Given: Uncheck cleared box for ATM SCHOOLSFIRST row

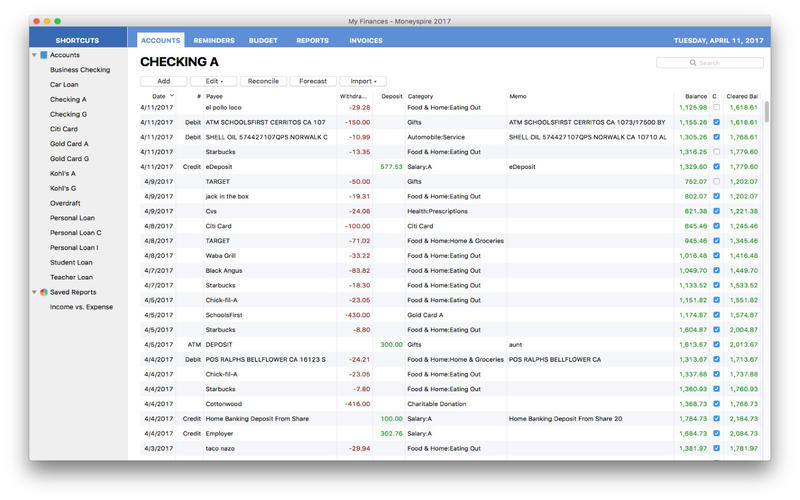Looking at the screenshot, I should tap(716, 122).
